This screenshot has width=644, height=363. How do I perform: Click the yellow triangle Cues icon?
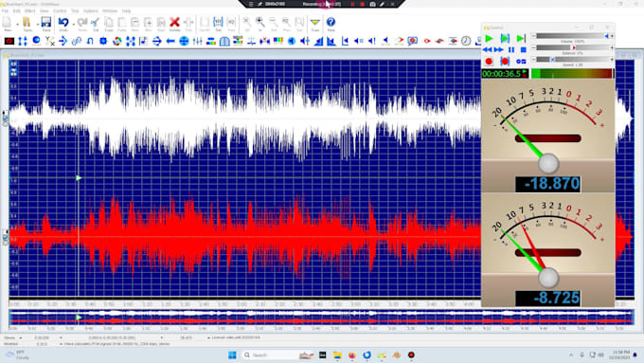[x=315, y=23]
